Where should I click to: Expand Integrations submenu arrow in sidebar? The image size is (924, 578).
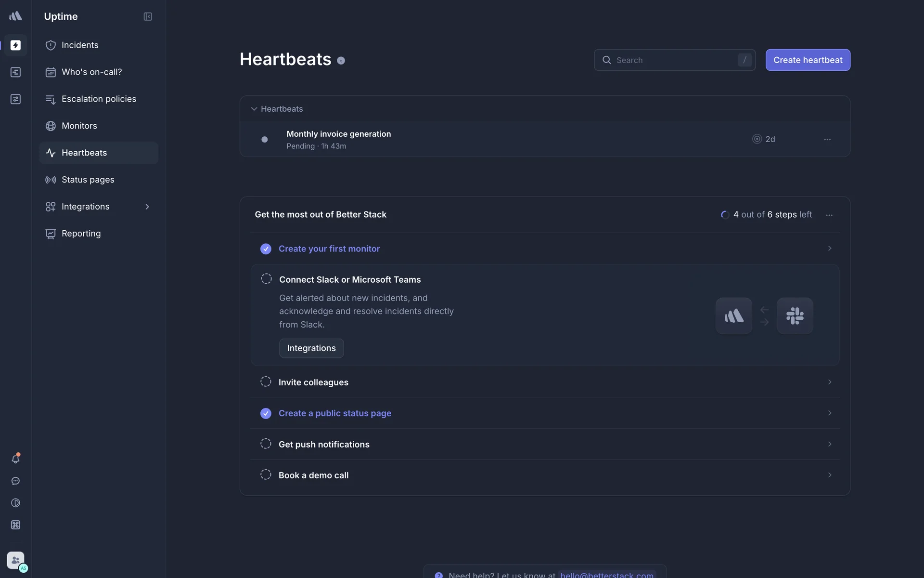(x=147, y=207)
